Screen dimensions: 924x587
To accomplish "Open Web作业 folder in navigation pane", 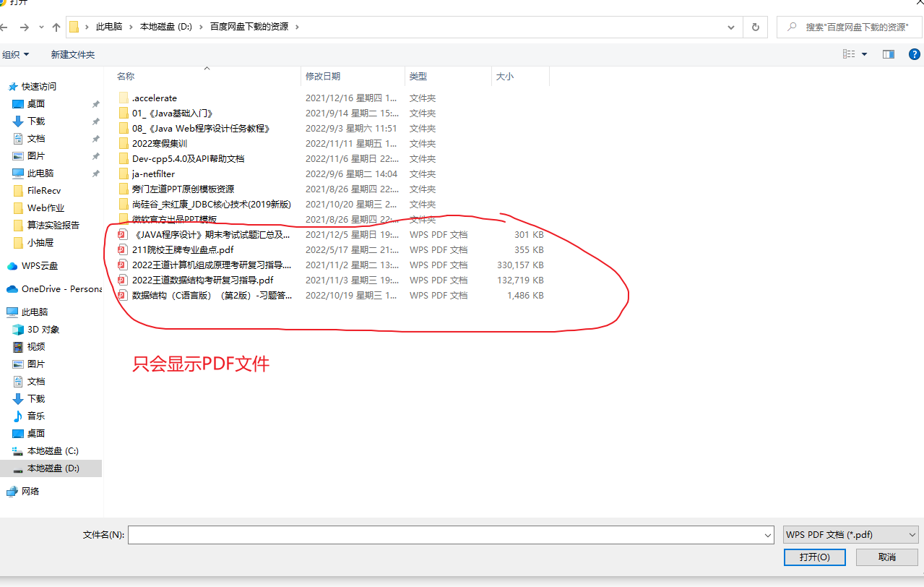I will click(x=46, y=207).
